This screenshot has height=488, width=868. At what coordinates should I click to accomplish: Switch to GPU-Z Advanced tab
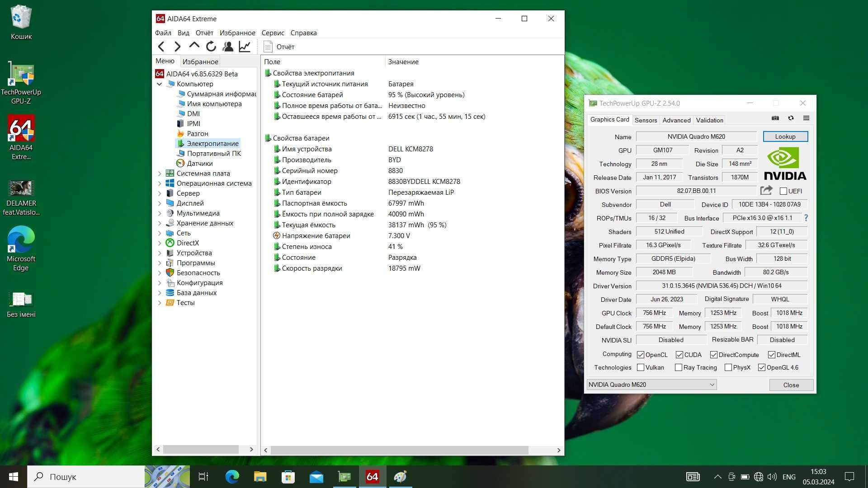click(676, 120)
